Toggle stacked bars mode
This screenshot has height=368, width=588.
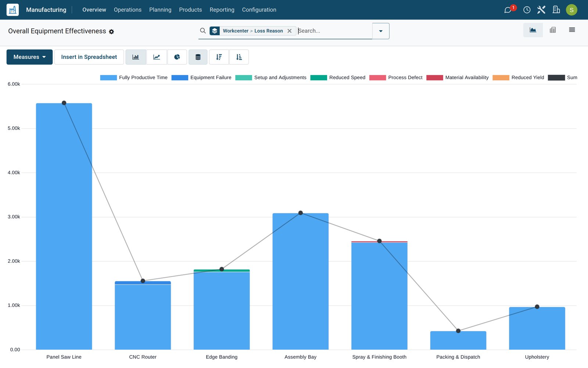[198, 57]
